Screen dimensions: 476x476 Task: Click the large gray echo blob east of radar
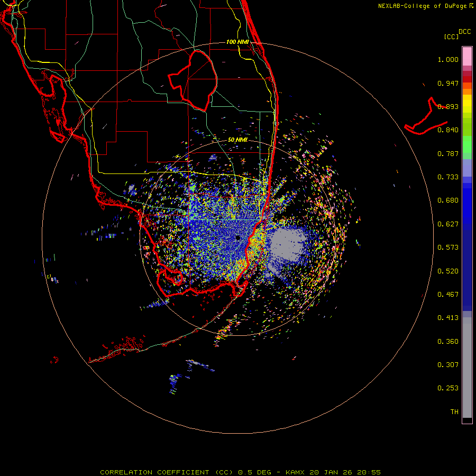287,245
